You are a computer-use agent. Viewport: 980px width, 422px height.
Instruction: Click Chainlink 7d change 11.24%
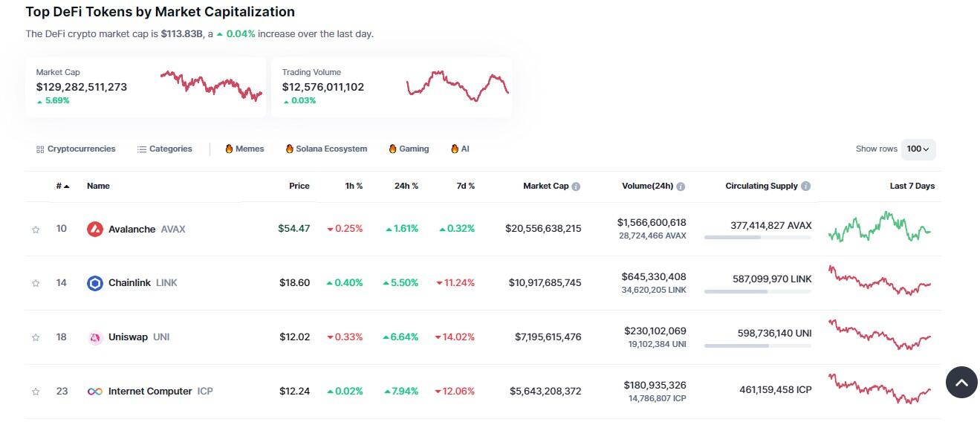click(x=455, y=283)
